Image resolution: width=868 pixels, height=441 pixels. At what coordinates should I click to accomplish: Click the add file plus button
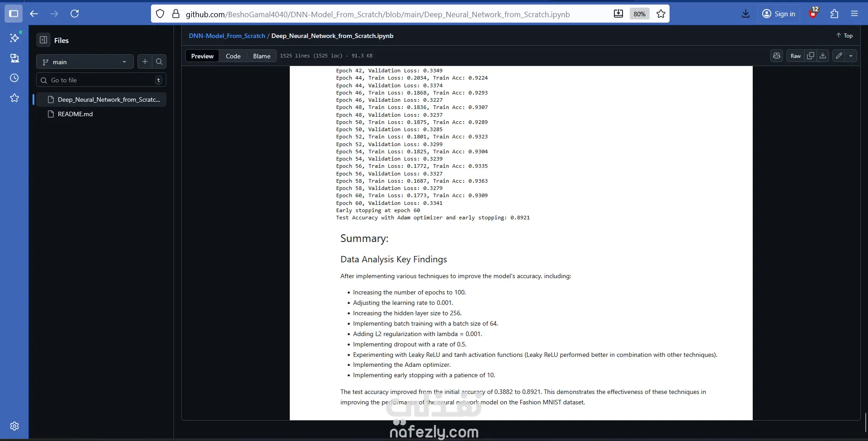point(145,62)
